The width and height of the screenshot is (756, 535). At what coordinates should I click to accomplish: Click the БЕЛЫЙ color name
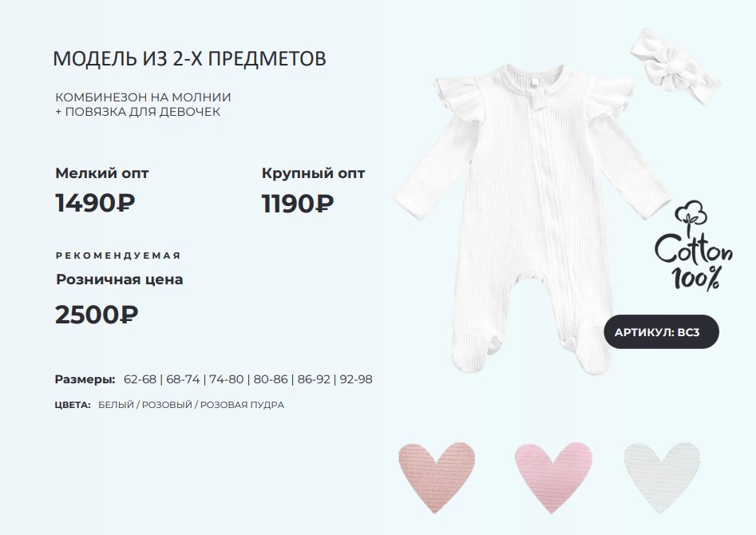point(116,405)
